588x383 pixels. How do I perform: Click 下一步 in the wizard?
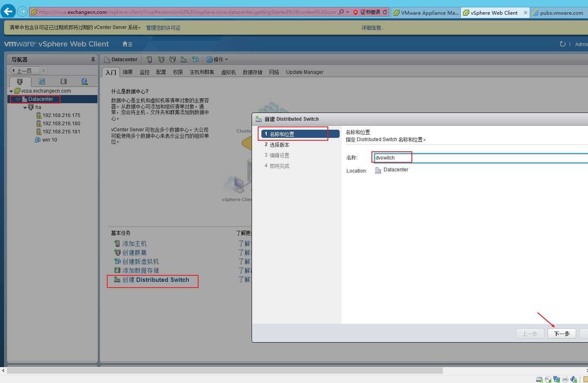(x=561, y=334)
